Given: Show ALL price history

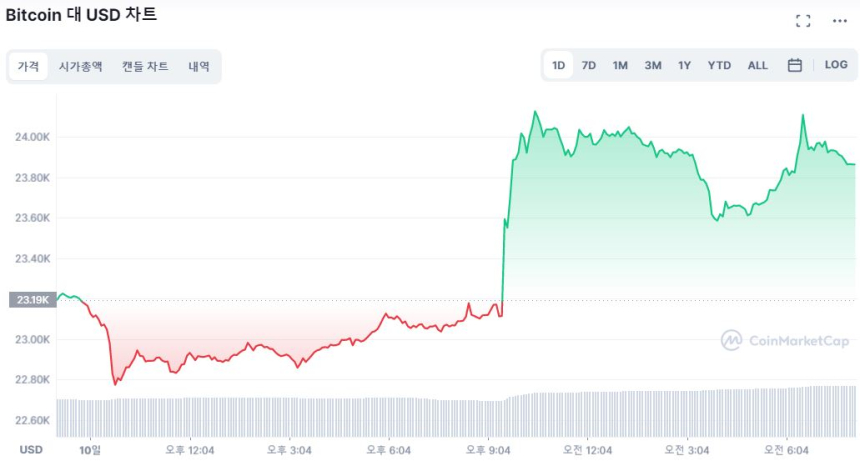Looking at the screenshot, I should [758, 66].
